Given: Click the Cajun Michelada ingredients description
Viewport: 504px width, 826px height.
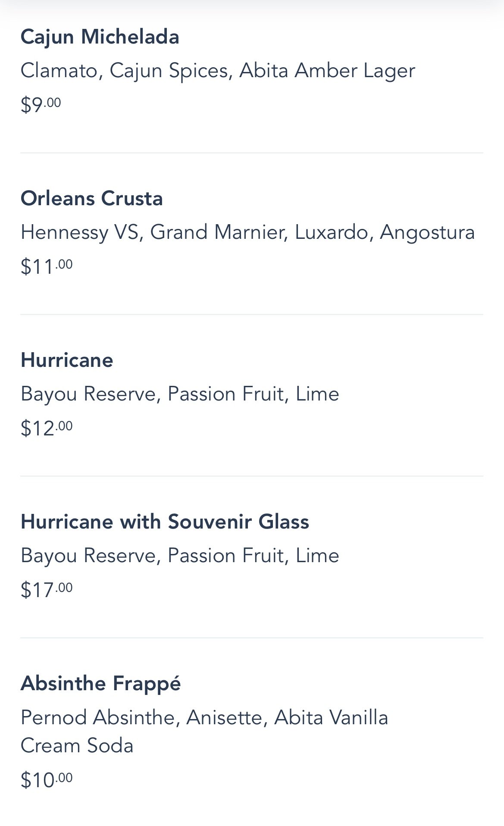Looking at the screenshot, I should [217, 71].
